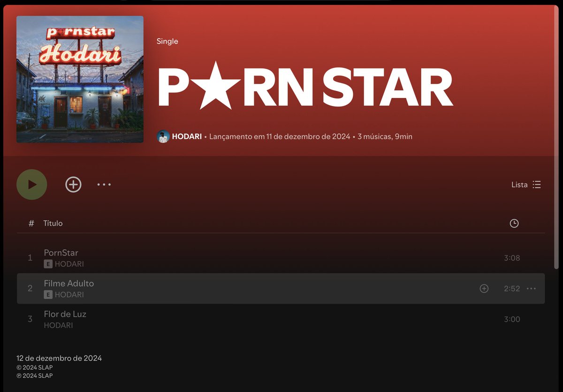The width and height of the screenshot is (563, 392).
Task: Click the Título column header
Action: [x=53, y=223]
